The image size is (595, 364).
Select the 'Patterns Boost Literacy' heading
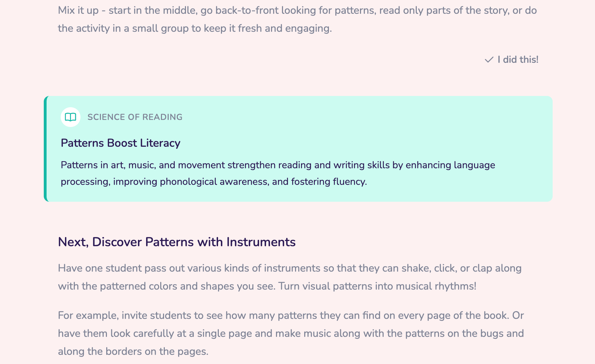[x=120, y=143]
